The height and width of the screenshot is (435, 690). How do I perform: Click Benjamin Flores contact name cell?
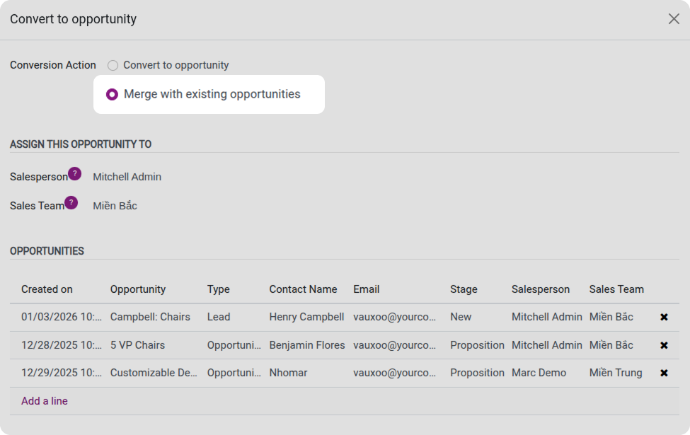tap(306, 345)
